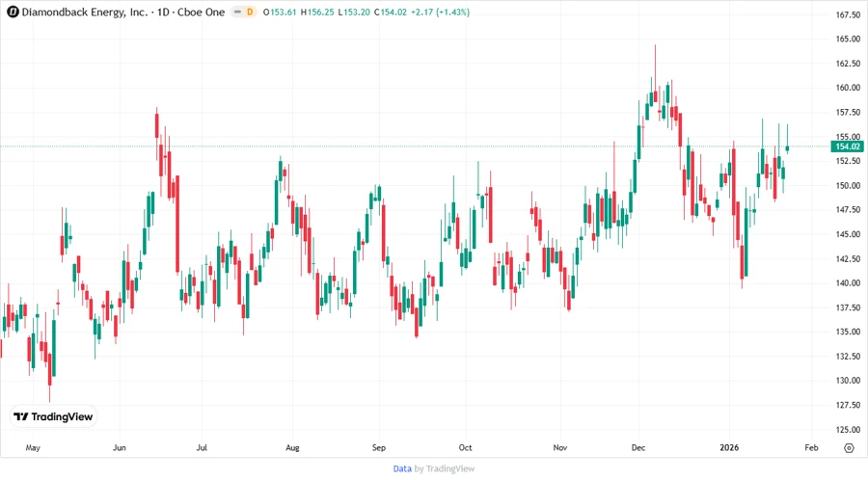Image resolution: width=868 pixels, height=480 pixels.
Task: Click the 1D interval text in header
Action: click(163, 13)
